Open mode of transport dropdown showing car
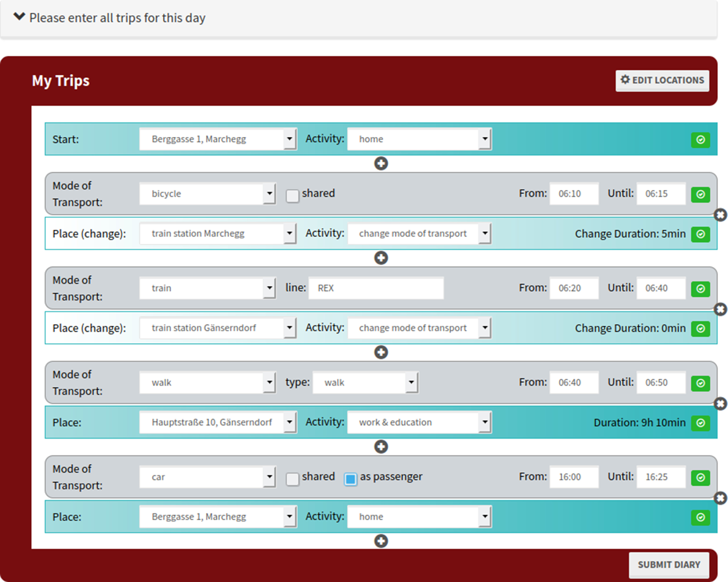 (x=207, y=477)
